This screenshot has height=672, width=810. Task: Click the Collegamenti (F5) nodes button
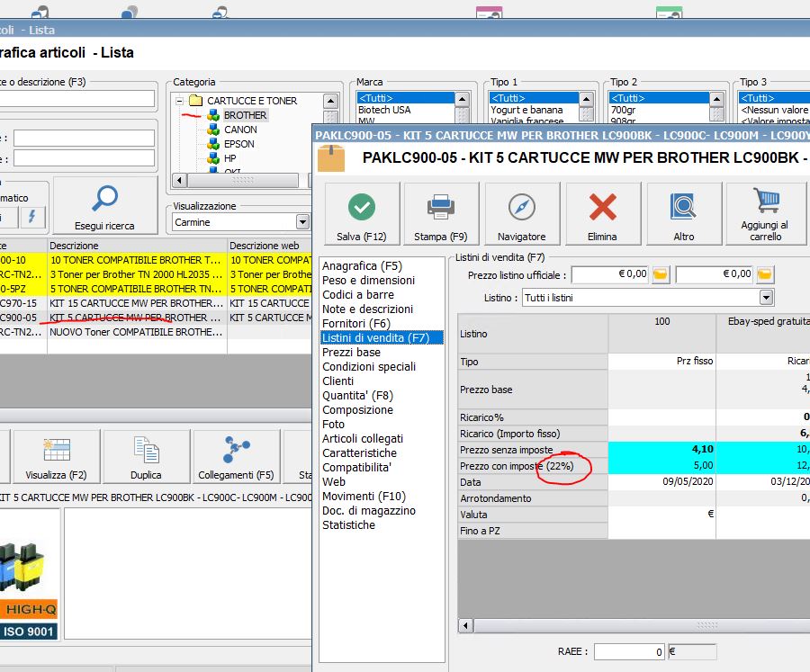[236, 456]
